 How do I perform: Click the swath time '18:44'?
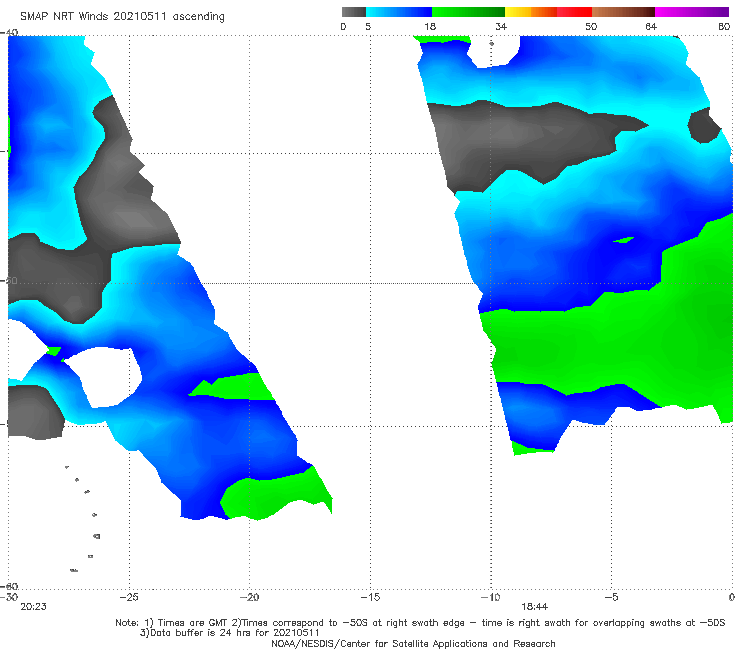click(534, 607)
